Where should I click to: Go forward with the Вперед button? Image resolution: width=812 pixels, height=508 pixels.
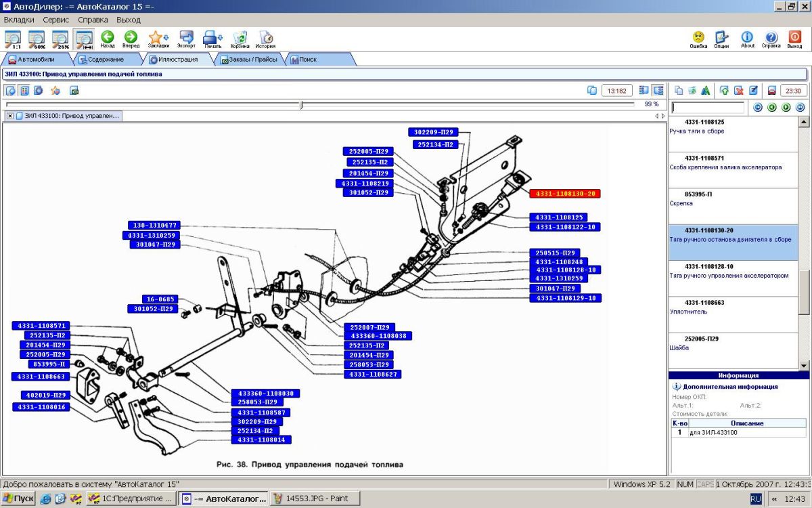click(131, 39)
